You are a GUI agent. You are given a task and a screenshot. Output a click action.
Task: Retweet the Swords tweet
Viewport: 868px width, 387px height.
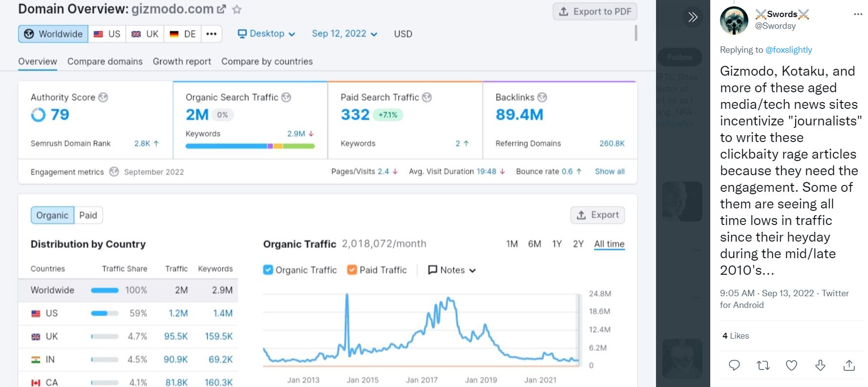(x=763, y=365)
